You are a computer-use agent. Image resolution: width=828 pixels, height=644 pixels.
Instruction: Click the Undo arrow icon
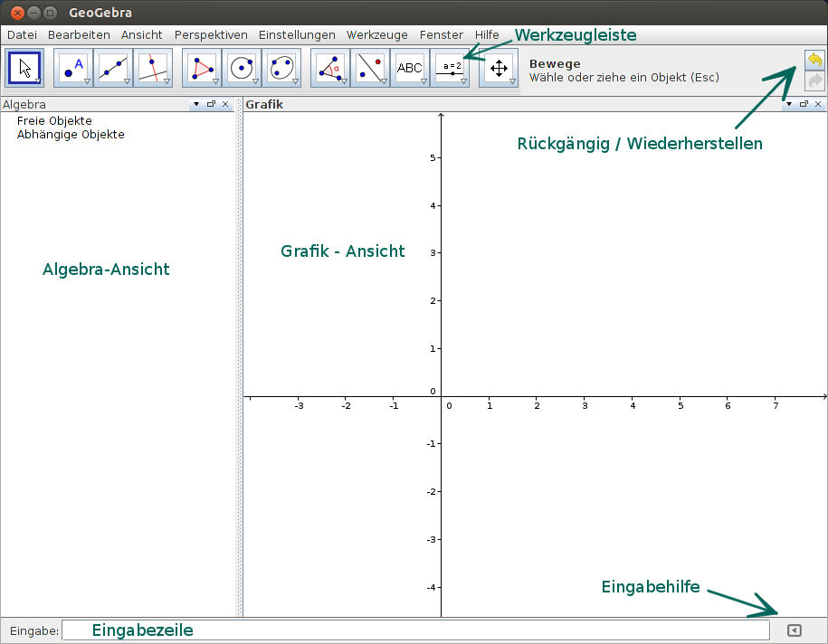(814, 59)
